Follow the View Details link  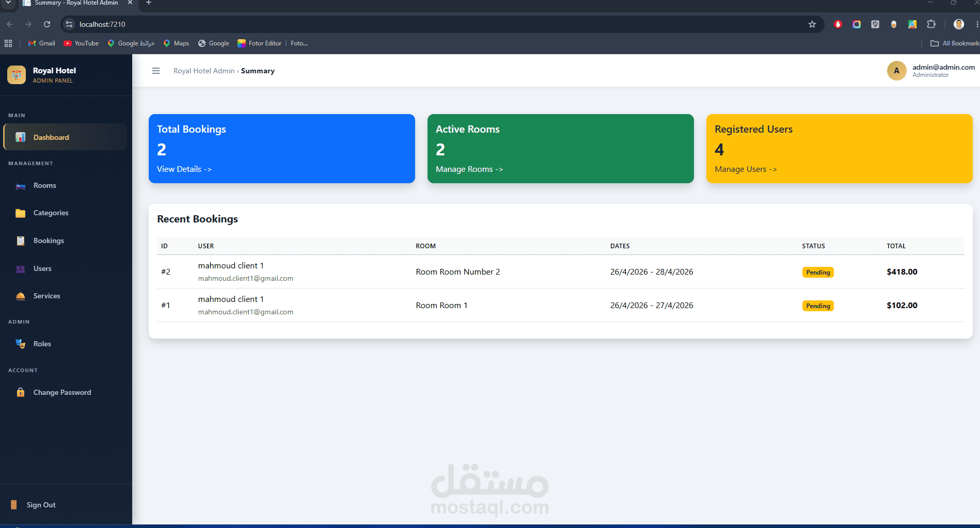tap(184, 169)
